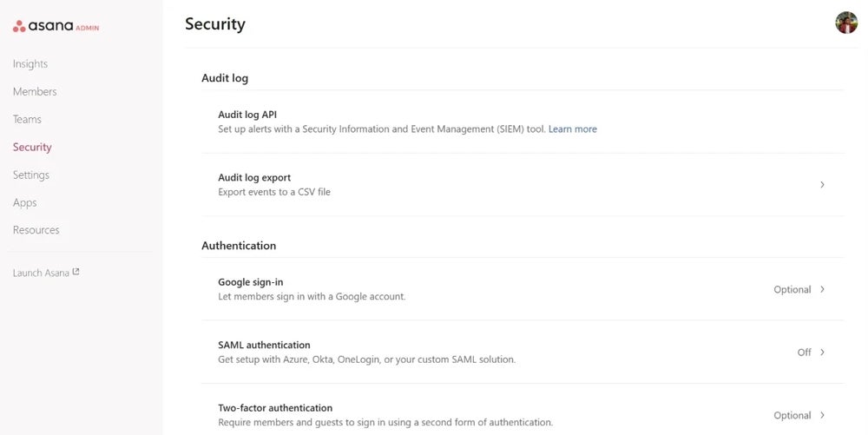Go to Apps in the sidebar
The height and width of the screenshot is (435, 868).
[24, 202]
